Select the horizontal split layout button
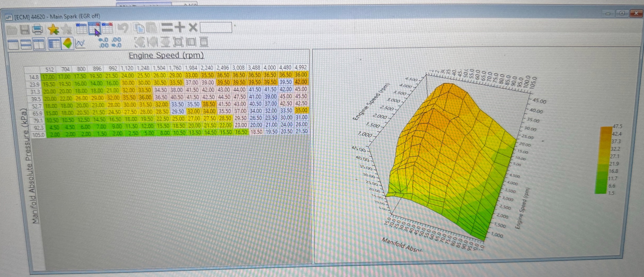The height and width of the screenshot is (277, 644). coord(26,44)
